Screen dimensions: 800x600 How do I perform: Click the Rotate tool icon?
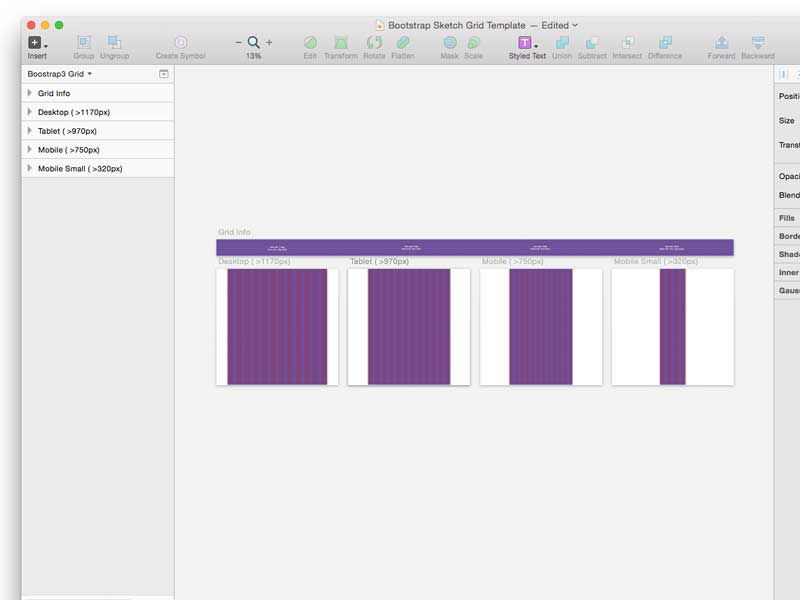tap(374, 43)
